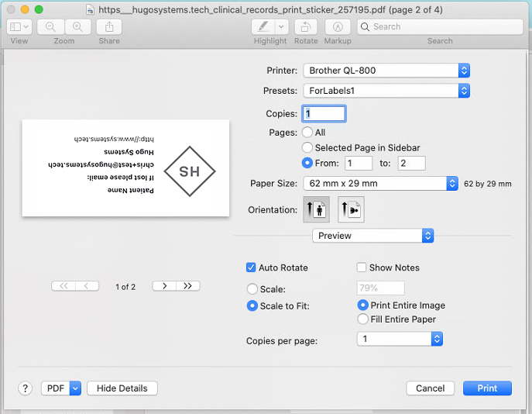The height and width of the screenshot is (414, 532).
Task: Select the All pages radio button
Action: tap(307, 133)
